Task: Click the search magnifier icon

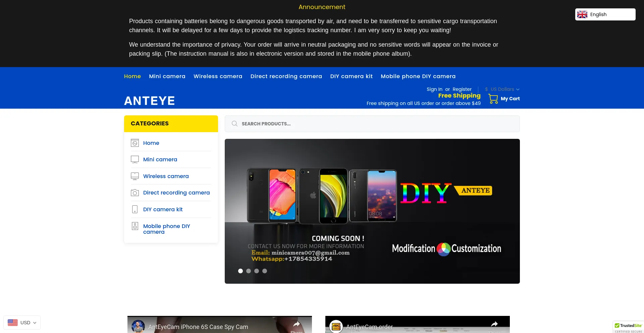Action: click(234, 123)
